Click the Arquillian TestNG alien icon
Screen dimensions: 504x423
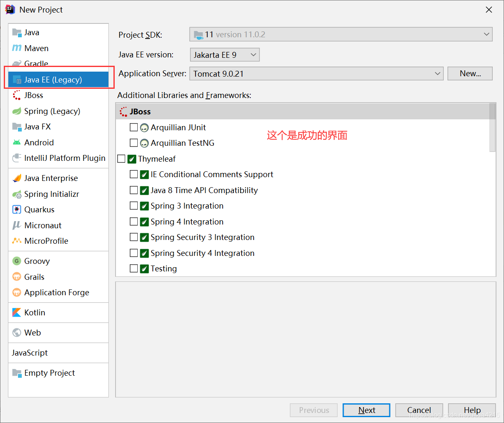click(144, 143)
